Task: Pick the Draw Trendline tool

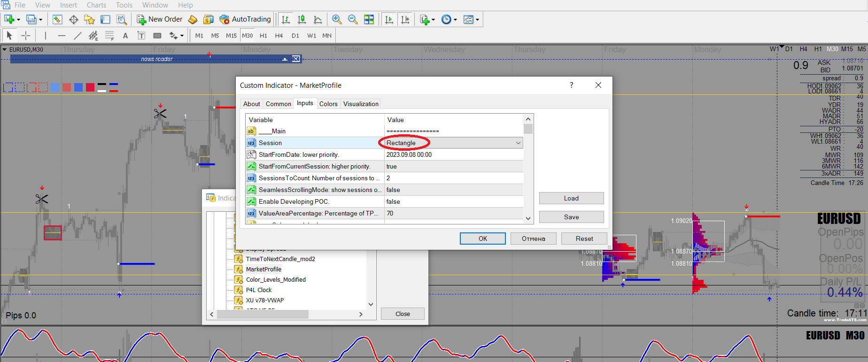Action: point(77,36)
